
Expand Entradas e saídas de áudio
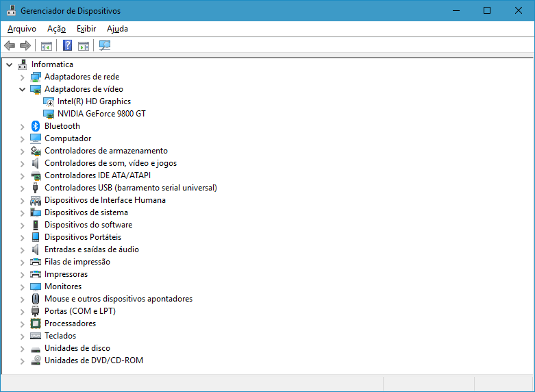tap(23, 250)
